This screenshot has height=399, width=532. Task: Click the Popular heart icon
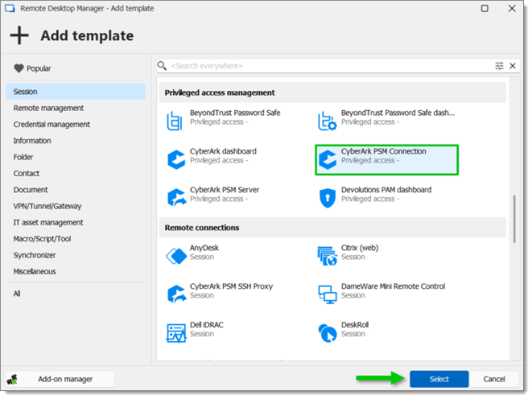tap(19, 68)
